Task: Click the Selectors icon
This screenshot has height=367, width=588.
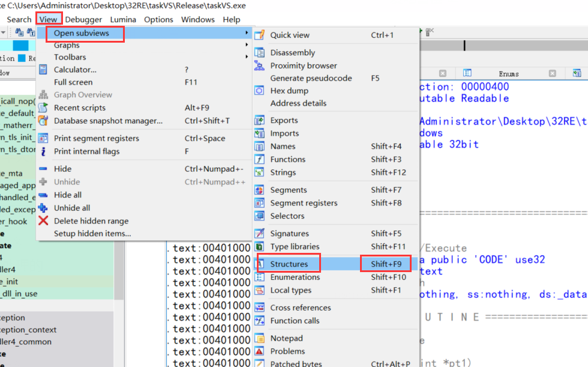Action: [x=259, y=216]
